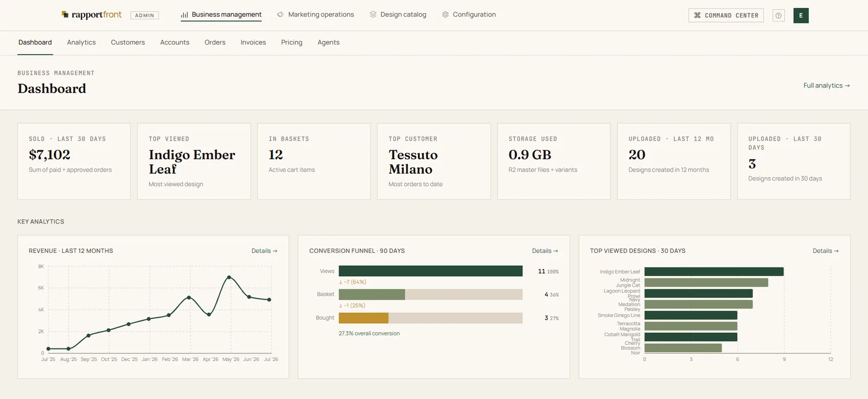
Task: Open the help question mark icon
Action: (x=778, y=16)
